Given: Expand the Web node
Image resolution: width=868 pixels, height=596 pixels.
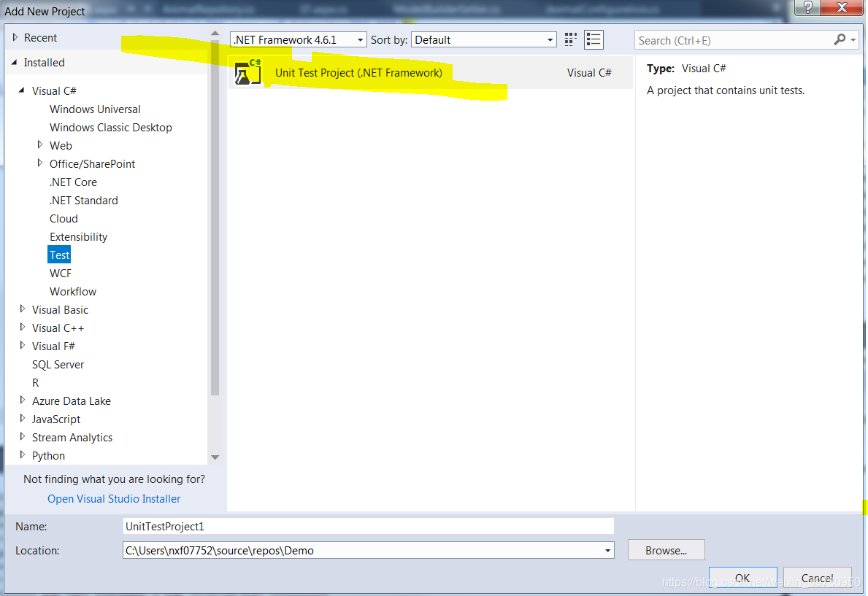Looking at the screenshot, I should click(40, 144).
